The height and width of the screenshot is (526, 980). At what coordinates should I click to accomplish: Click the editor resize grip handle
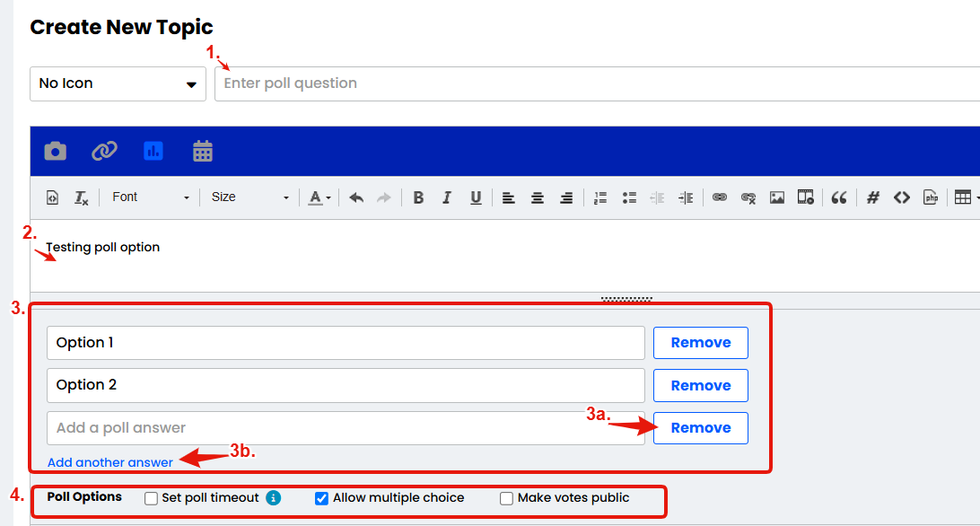626,299
